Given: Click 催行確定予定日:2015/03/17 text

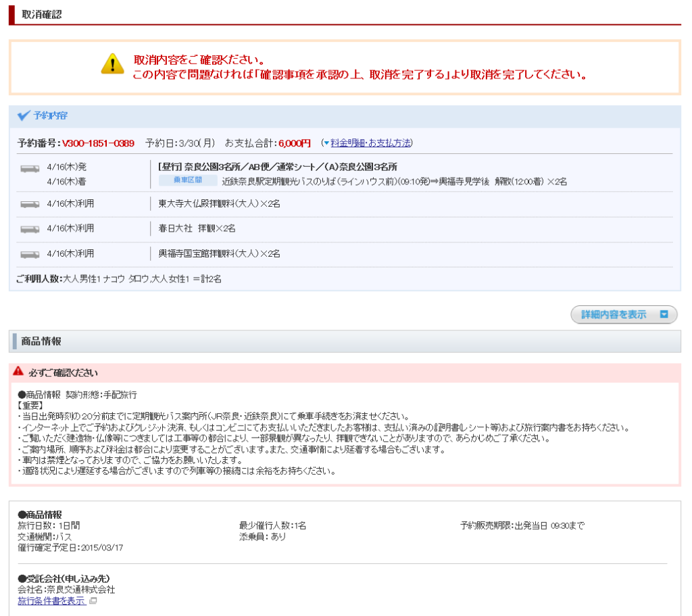Looking at the screenshot, I should 70,548.
